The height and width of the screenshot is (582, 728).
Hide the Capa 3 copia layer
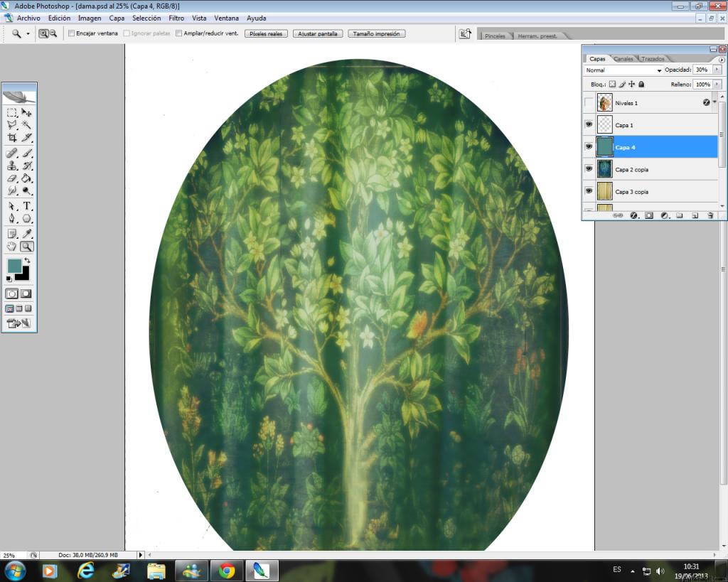tap(589, 190)
